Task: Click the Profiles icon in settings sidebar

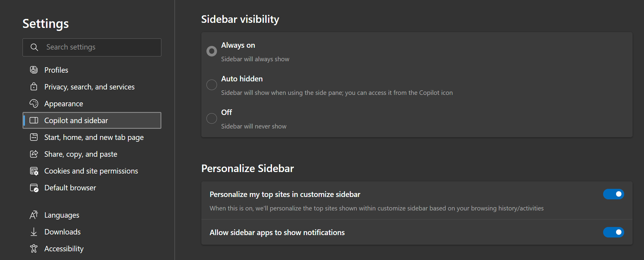Action: pyautogui.click(x=34, y=70)
